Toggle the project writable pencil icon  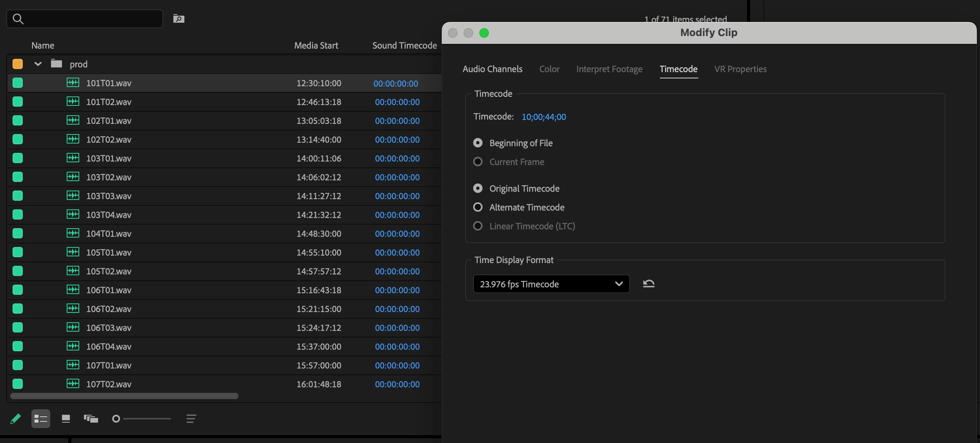click(16, 419)
